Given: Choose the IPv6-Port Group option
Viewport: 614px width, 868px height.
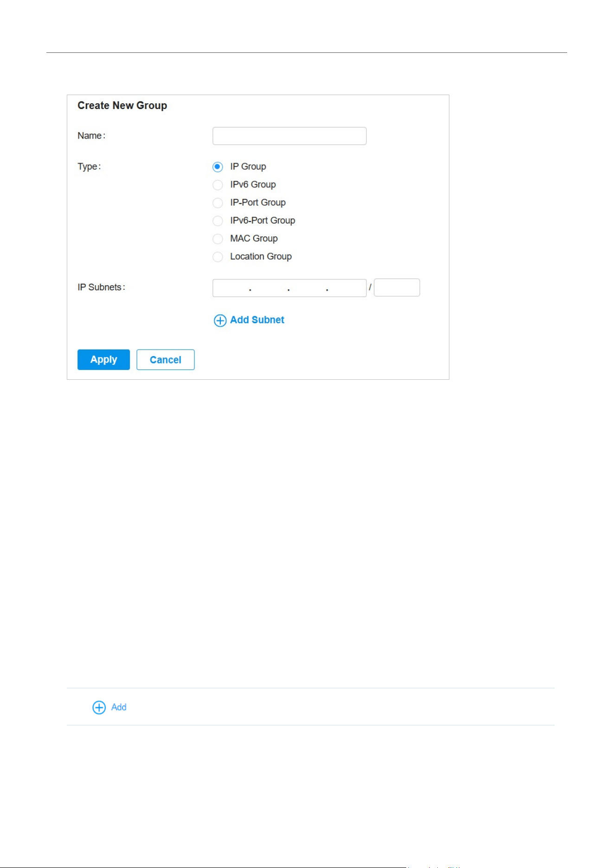Looking at the screenshot, I should [x=217, y=221].
